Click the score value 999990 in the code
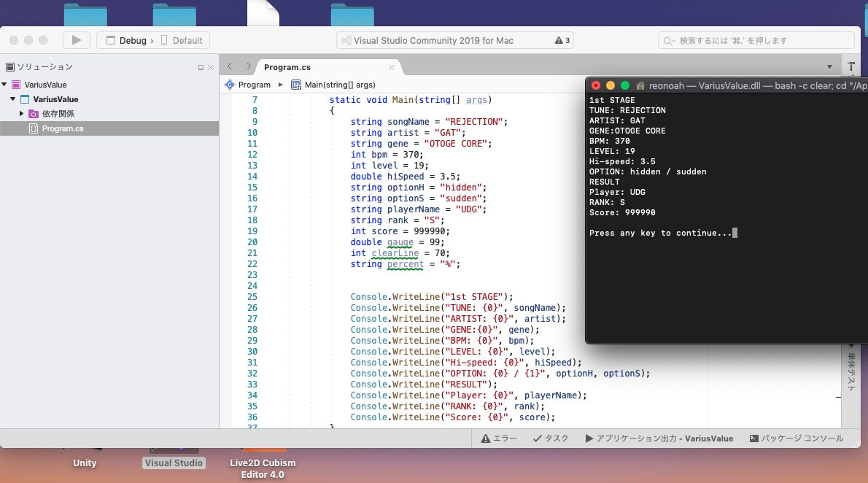This screenshot has height=483, width=868. tap(429, 231)
